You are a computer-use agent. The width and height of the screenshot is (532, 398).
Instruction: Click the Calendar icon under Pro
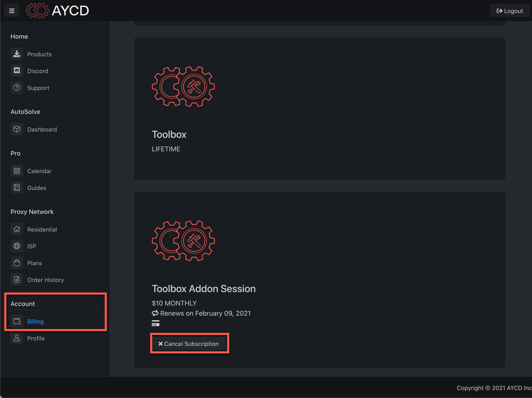(x=17, y=171)
